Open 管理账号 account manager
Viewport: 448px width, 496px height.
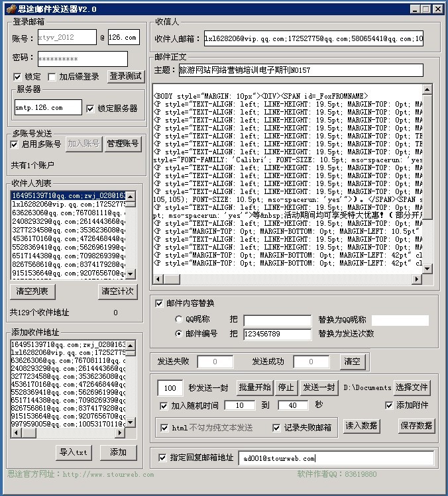click(x=123, y=144)
